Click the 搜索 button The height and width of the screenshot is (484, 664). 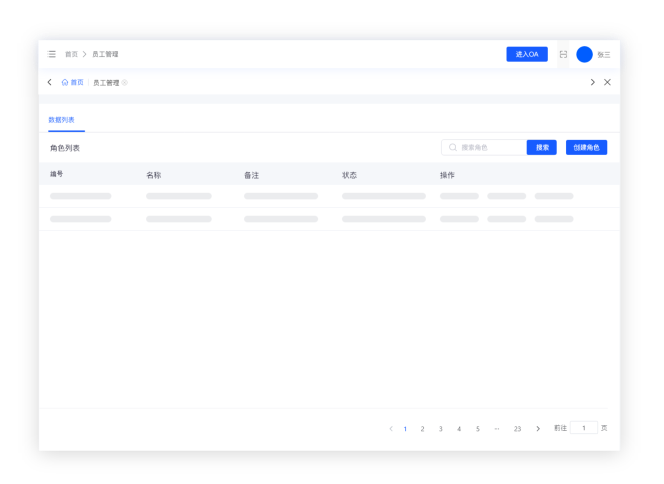tap(542, 147)
